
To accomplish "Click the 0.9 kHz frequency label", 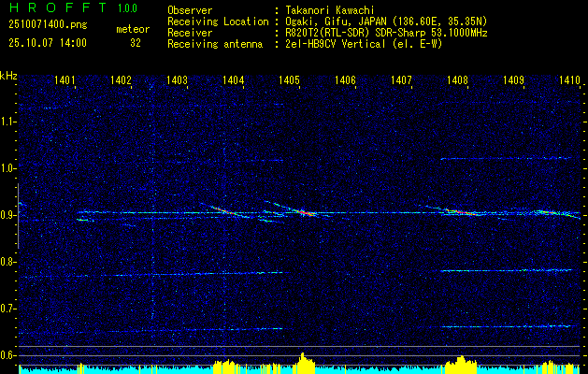I will pos(7,215).
